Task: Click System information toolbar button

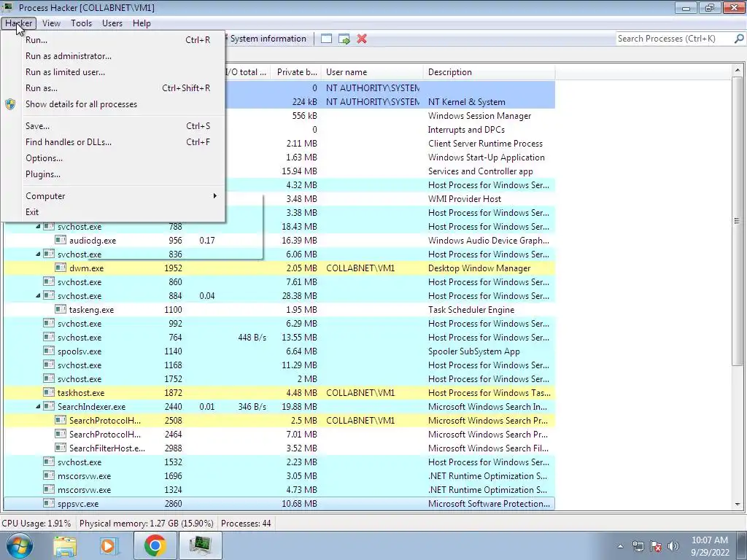Action: (268, 39)
